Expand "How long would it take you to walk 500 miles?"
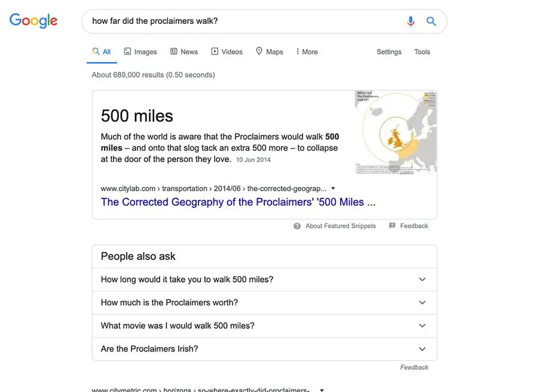 click(422, 280)
